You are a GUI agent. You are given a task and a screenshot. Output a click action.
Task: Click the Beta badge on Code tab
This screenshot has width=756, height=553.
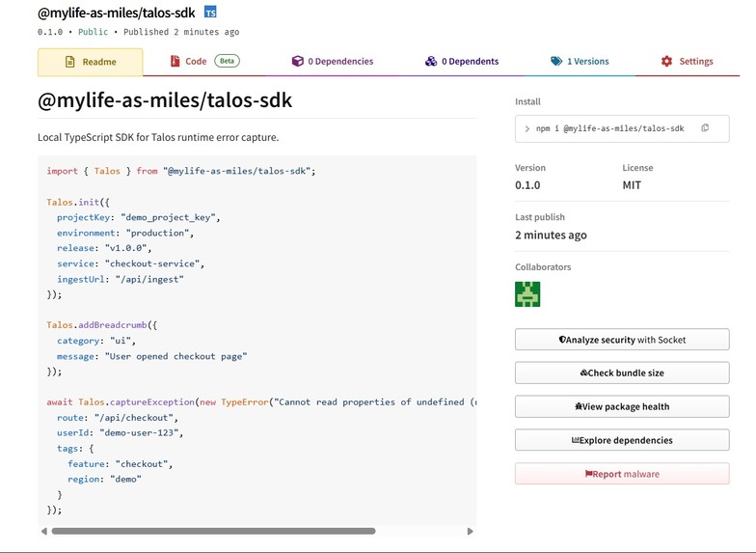point(228,61)
